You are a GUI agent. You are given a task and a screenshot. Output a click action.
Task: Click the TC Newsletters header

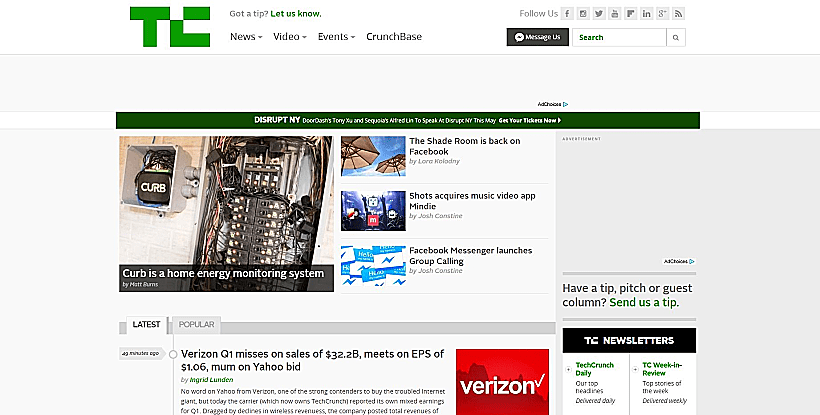629,341
